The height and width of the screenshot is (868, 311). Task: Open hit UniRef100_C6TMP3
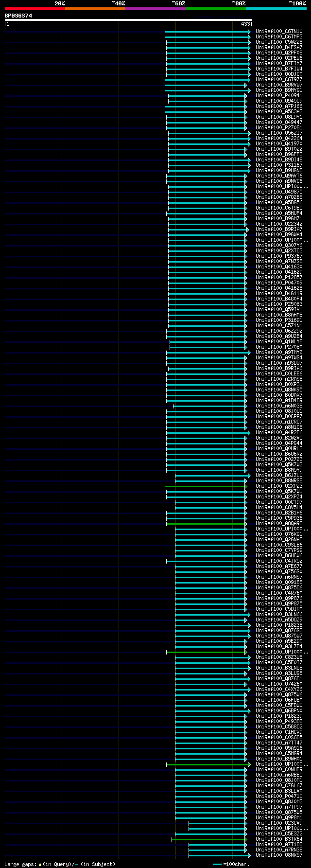click(x=279, y=36)
